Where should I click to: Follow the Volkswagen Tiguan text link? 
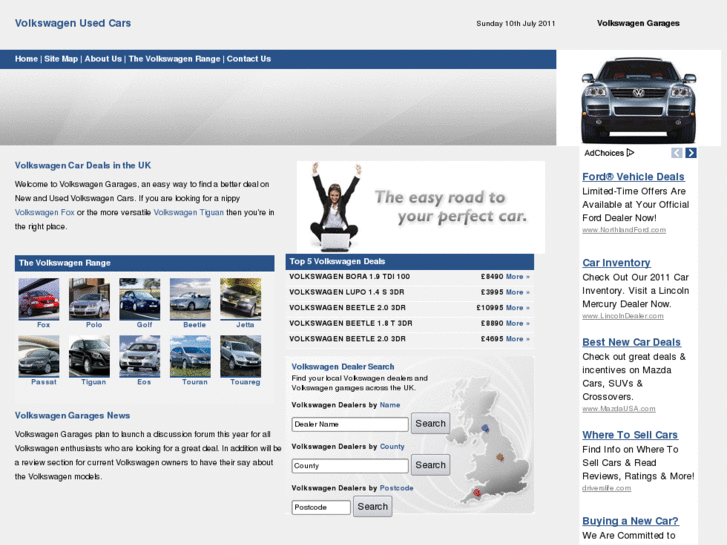pos(188,212)
